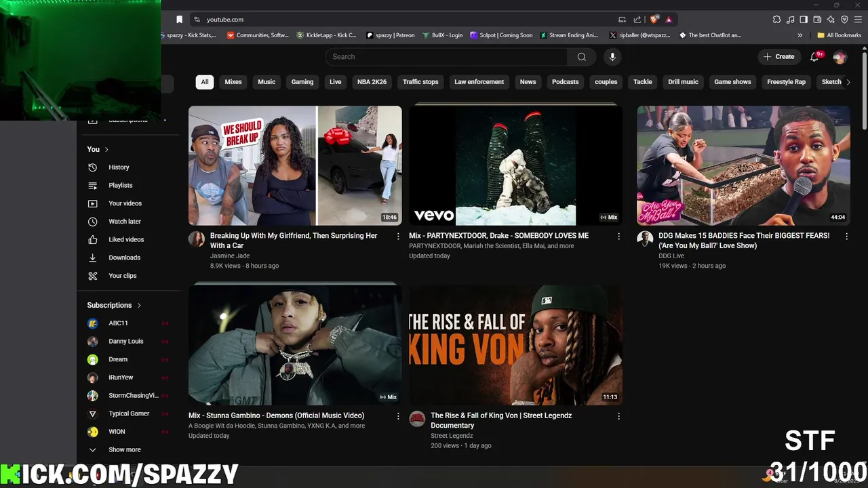
Task: Click the browser address bar URL
Action: [225, 20]
